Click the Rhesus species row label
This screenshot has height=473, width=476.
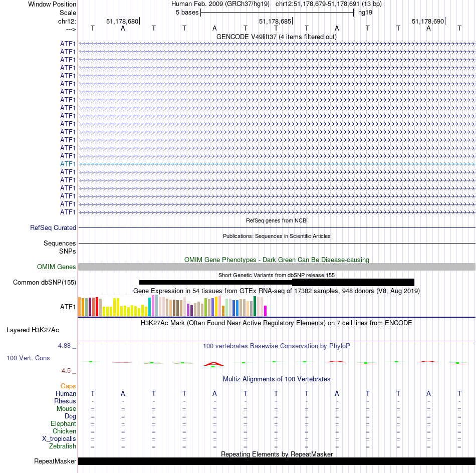(x=65, y=401)
